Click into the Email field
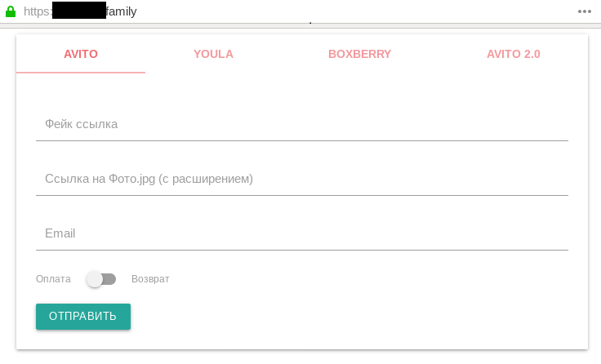Viewport: 601px width, 364px height. tap(301, 233)
